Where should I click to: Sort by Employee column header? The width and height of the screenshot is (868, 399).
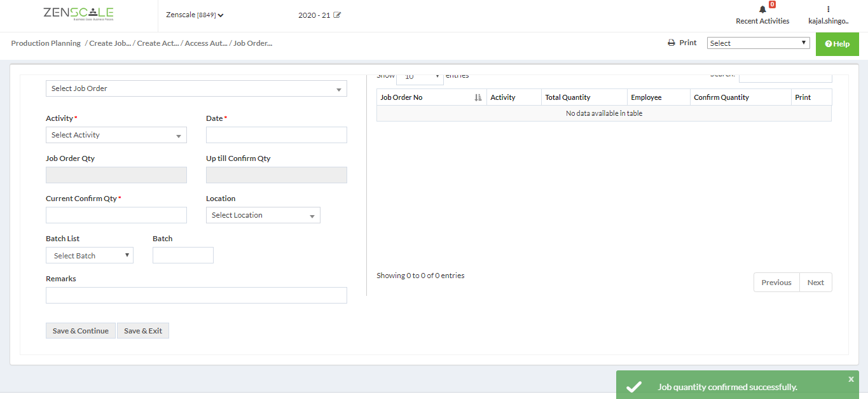tap(659, 97)
